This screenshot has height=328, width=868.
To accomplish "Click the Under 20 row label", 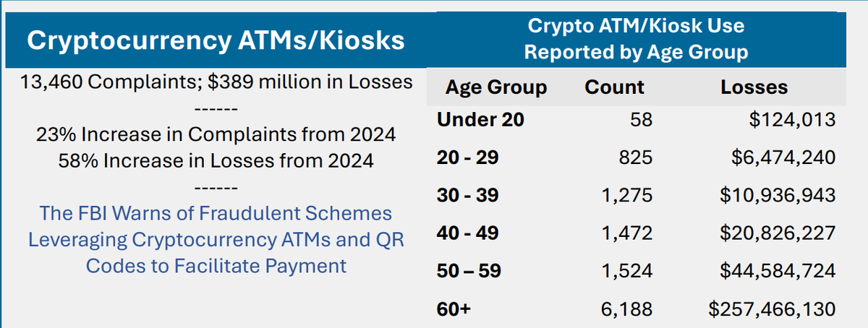I will (480, 120).
